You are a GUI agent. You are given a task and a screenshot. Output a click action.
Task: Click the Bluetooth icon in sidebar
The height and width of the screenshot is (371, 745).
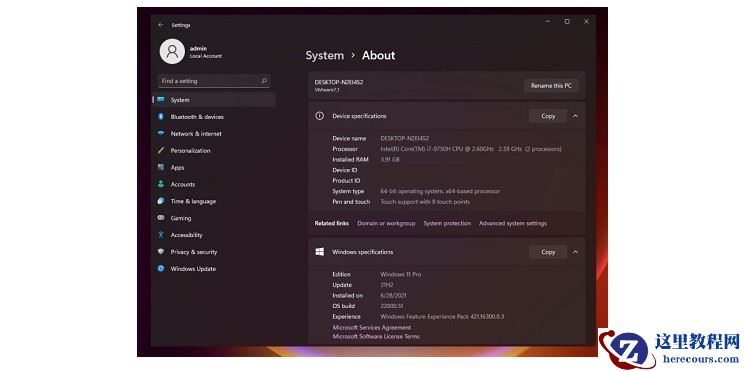pos(161,116)
